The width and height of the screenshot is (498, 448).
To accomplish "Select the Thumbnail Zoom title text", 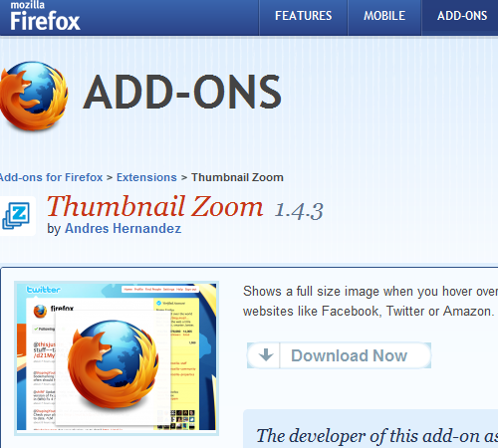I will (x=154, y=207).
